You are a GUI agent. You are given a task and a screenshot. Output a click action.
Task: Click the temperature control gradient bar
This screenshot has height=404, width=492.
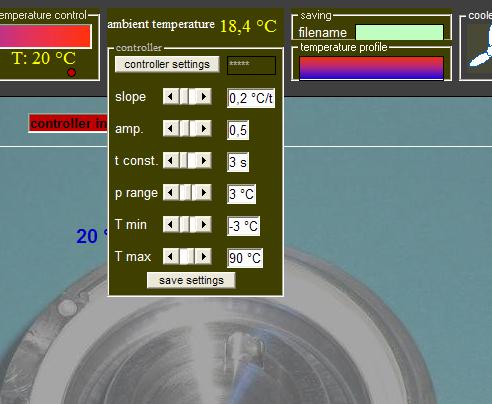click(x=45, y=36)
